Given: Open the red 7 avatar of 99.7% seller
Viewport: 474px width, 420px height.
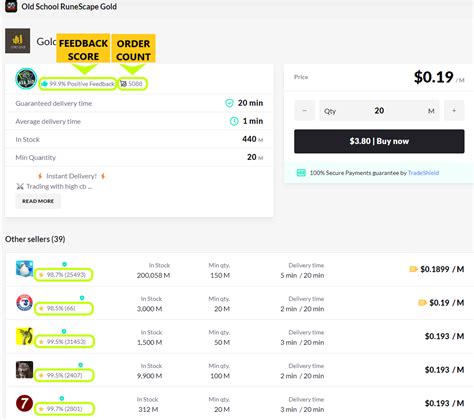Looking at the screenshot, I should 24,403.
